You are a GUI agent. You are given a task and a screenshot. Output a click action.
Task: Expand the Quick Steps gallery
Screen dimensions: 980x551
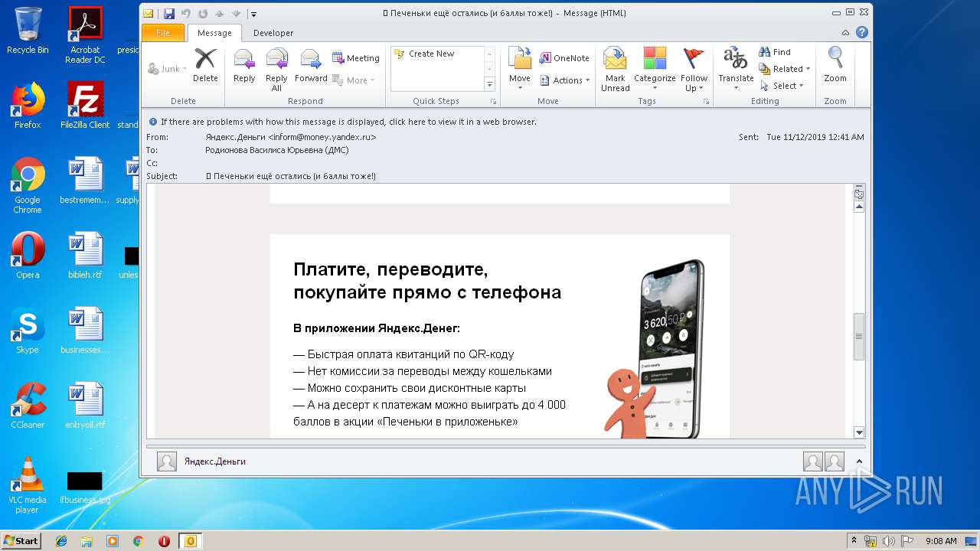[490, 85]
